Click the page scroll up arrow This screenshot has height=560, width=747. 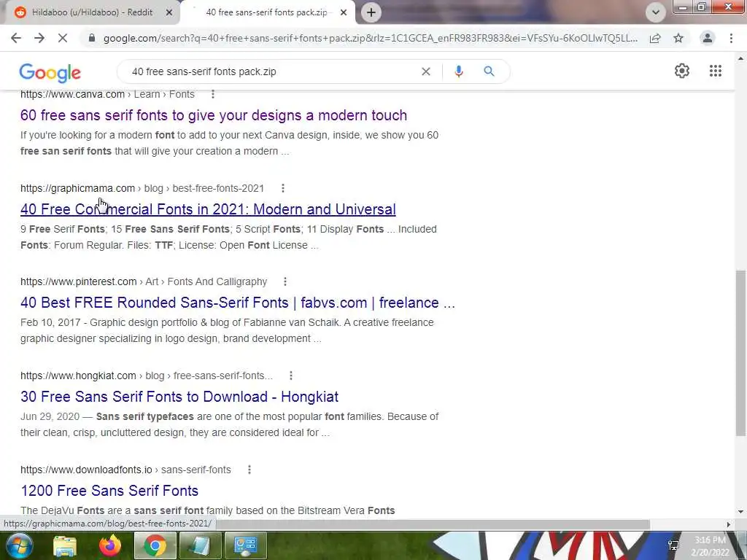point(740,58)
